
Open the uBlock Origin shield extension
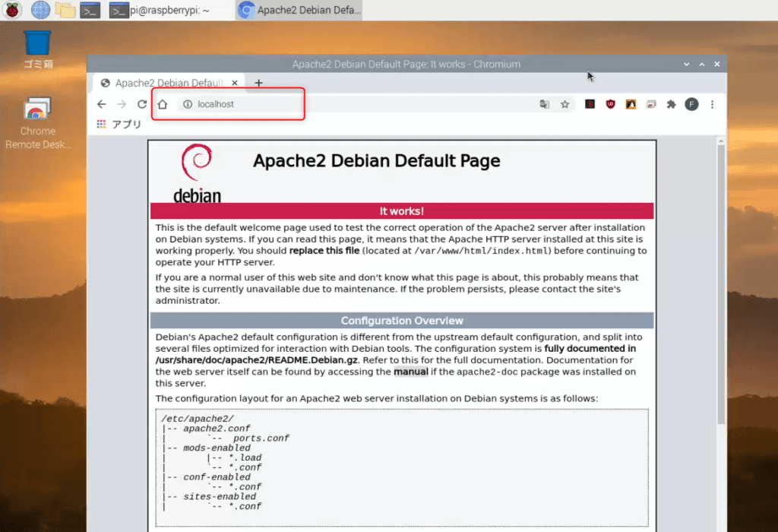(610, 103)
